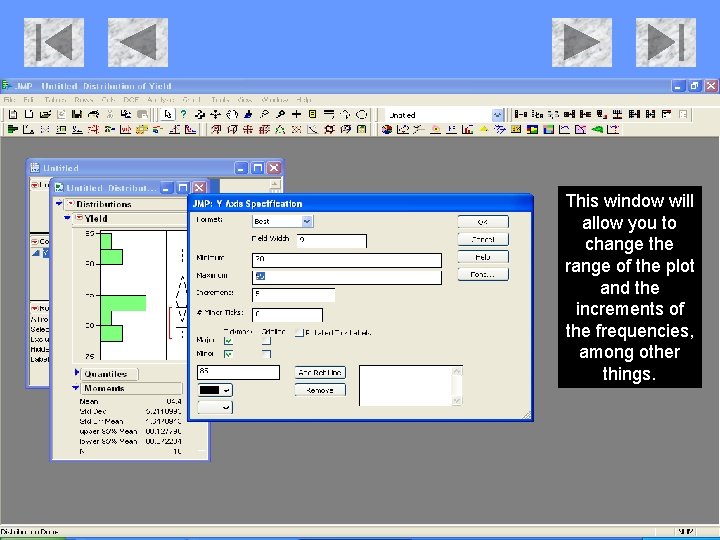Image resolution: width=720 pixels, height=540 pixels.
Task: Click Cancel in Y Axis Specification
Action: click(483, 239)
